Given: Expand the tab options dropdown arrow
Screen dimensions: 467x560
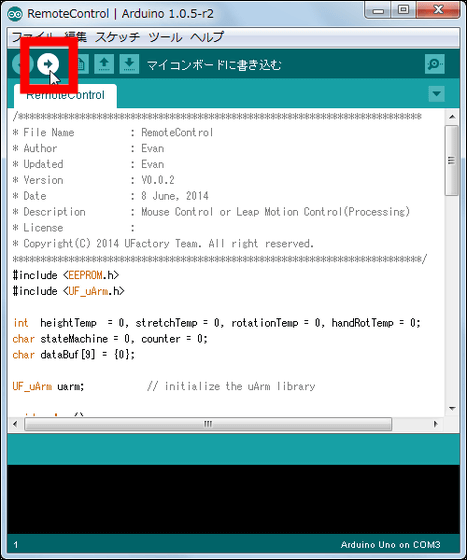Looking at the screenshot, I should 436,94.
